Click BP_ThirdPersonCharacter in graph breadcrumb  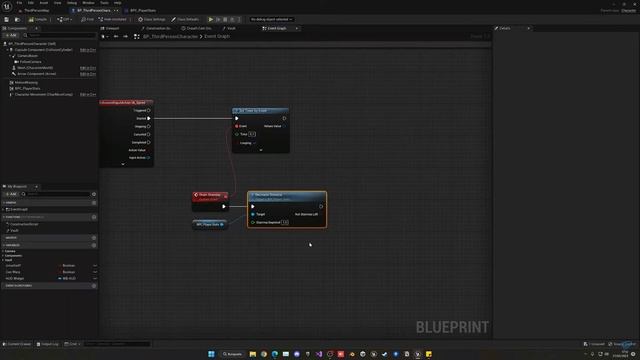point(170,36)
